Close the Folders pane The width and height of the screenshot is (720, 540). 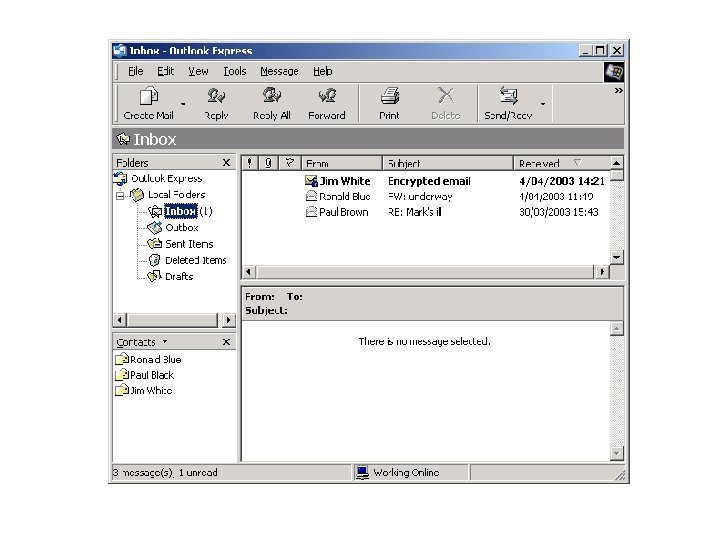[226, 163]
